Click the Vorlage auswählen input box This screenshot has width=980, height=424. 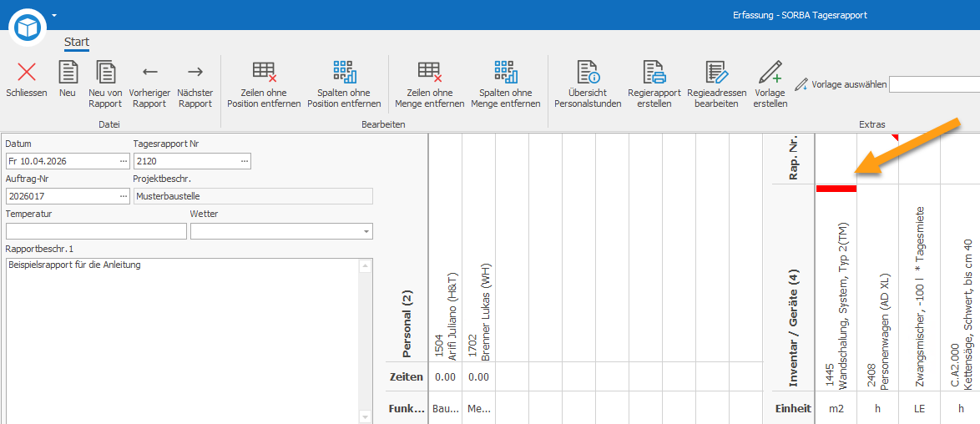(x=934, y=84)
